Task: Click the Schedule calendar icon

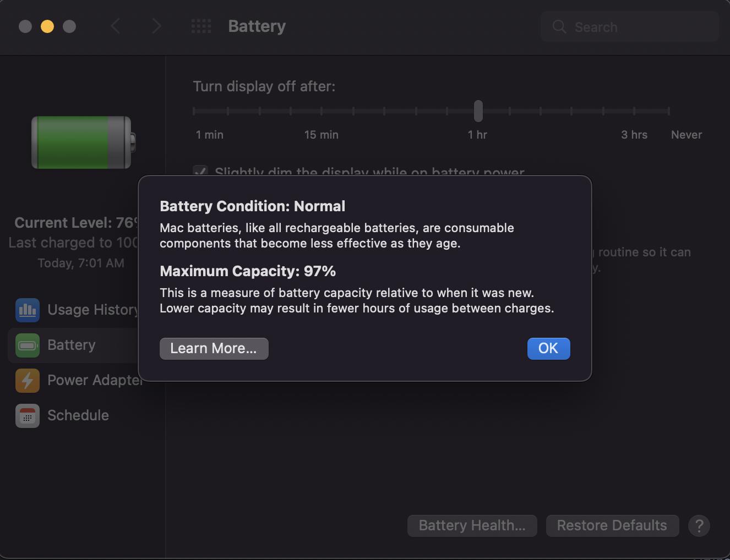Action: (x=28, y=416)
